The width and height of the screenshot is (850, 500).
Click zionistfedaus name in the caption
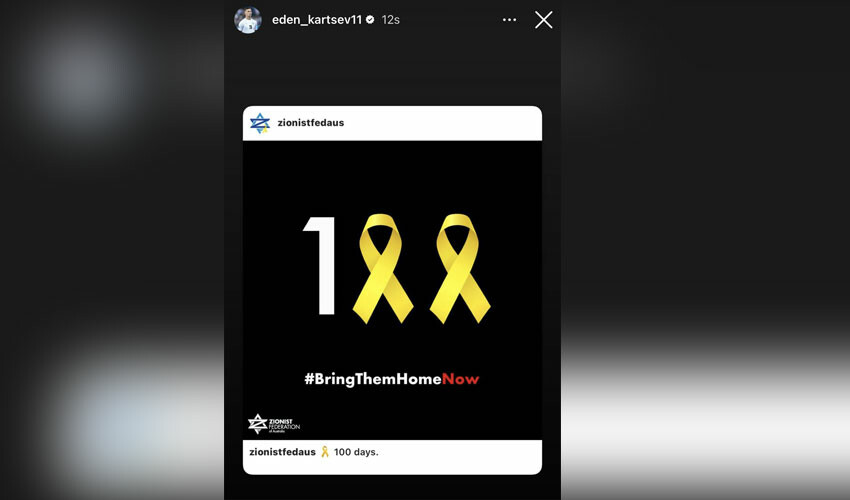tap(282, 452)
